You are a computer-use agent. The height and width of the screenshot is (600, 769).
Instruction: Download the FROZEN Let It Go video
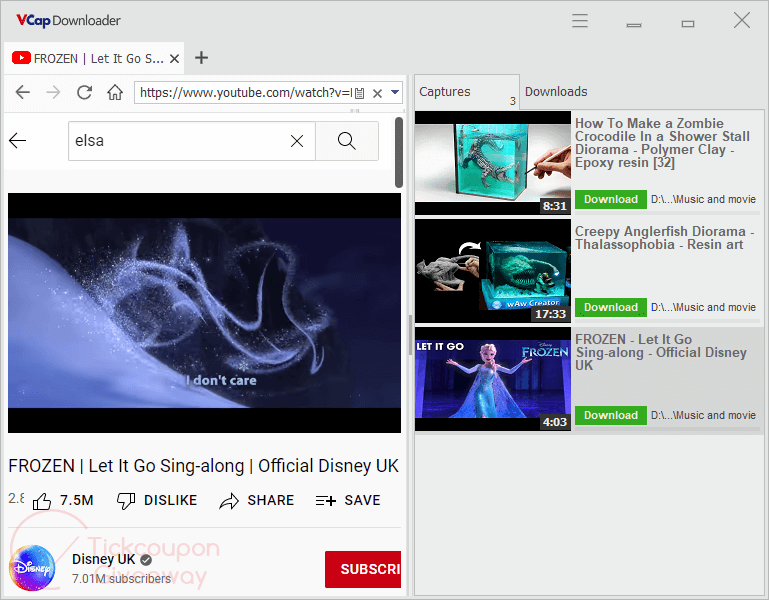click(x=611, y=415)
